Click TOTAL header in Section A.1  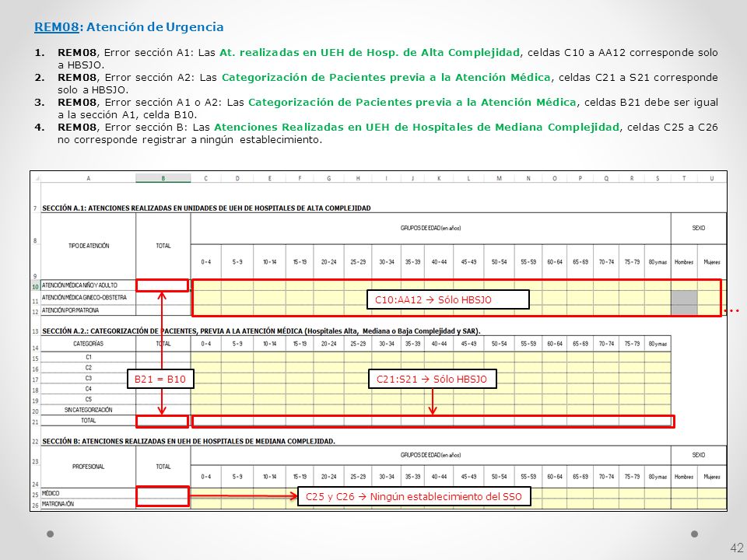(163, 246)
